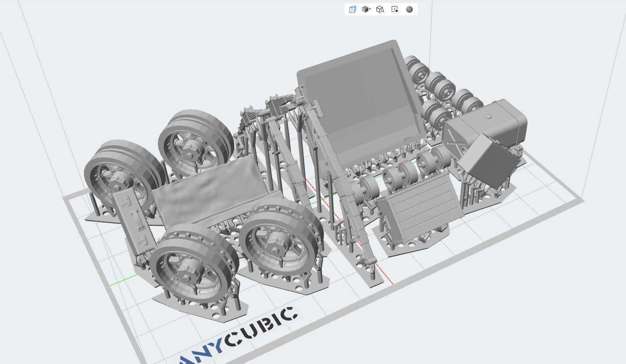Toggle the blue wireframe perspective box icon
Screen dimensions: 626x364
[x=353, y=10]
